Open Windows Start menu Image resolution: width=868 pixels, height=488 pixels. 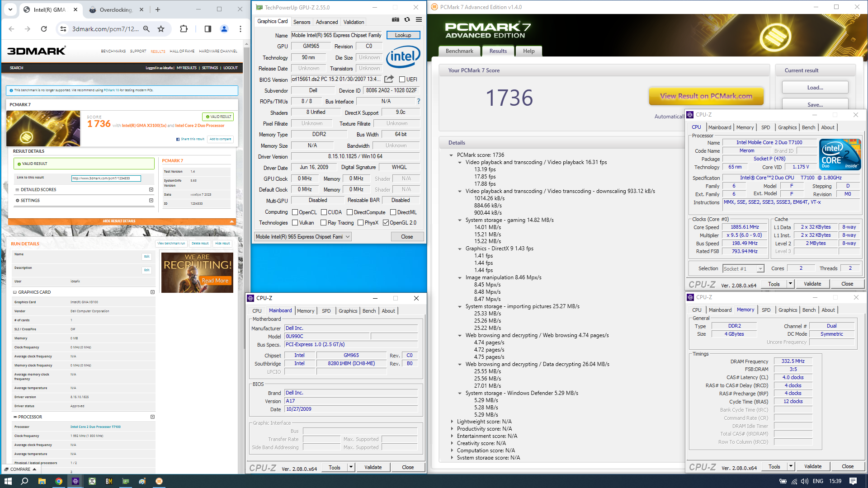point(8,481)
